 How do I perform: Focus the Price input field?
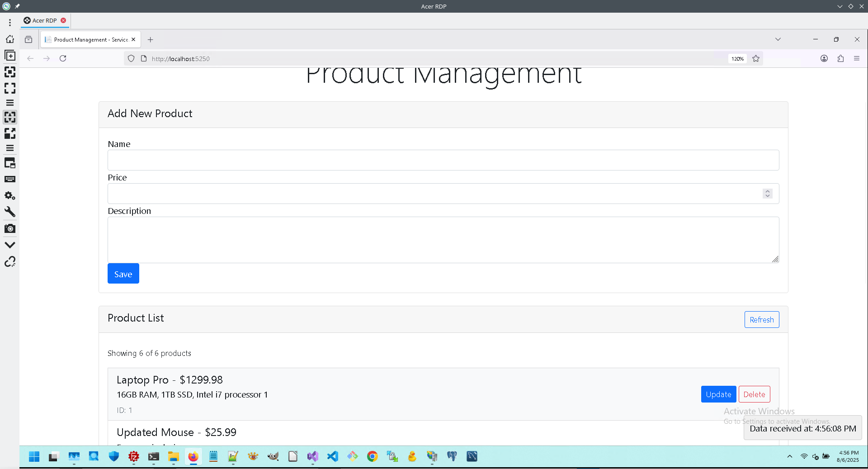tap(443, 194)
